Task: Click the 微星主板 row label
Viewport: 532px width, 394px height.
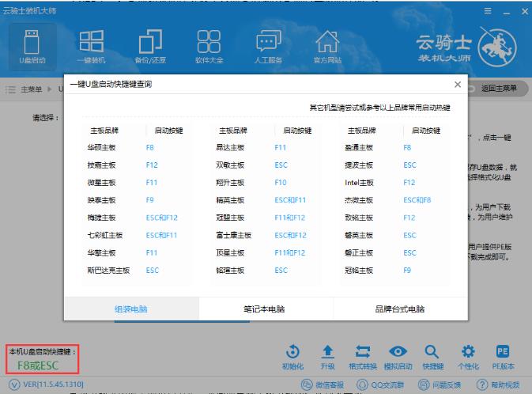Action: pyautogui.click(x=101, y=183)
